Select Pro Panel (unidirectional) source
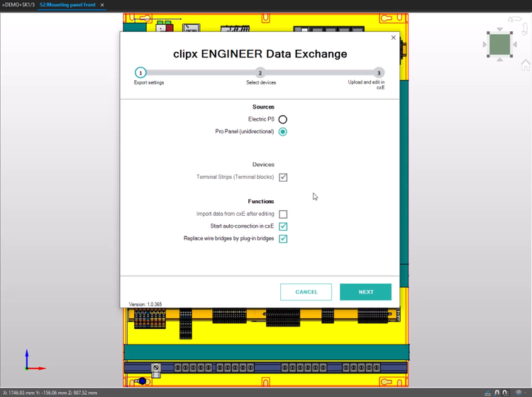 [282, 131]
